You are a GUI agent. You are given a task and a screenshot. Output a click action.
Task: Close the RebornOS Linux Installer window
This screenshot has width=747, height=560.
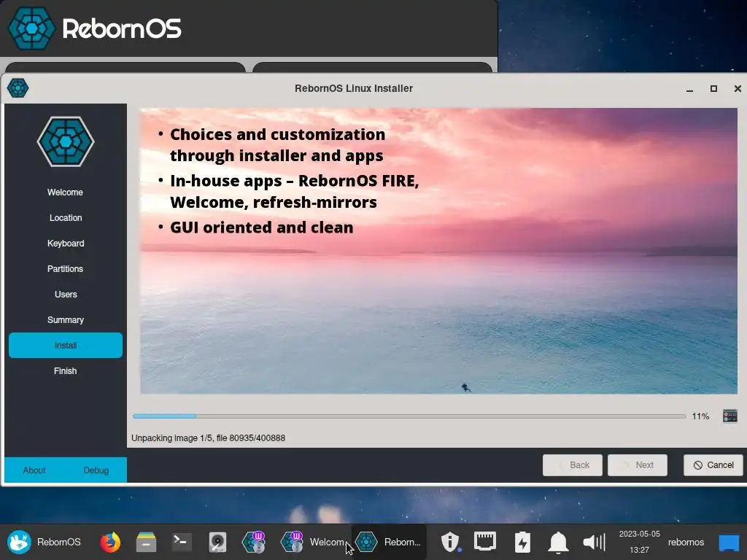[x=738, y=88]
